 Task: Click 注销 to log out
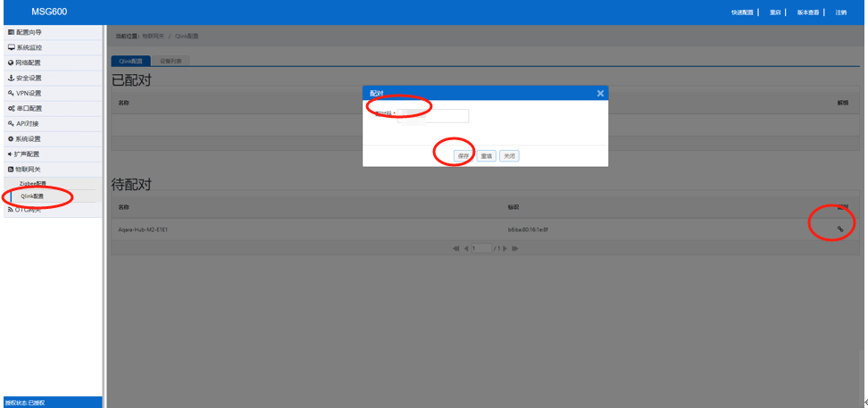pyautogui.click(x=840, y=12)
